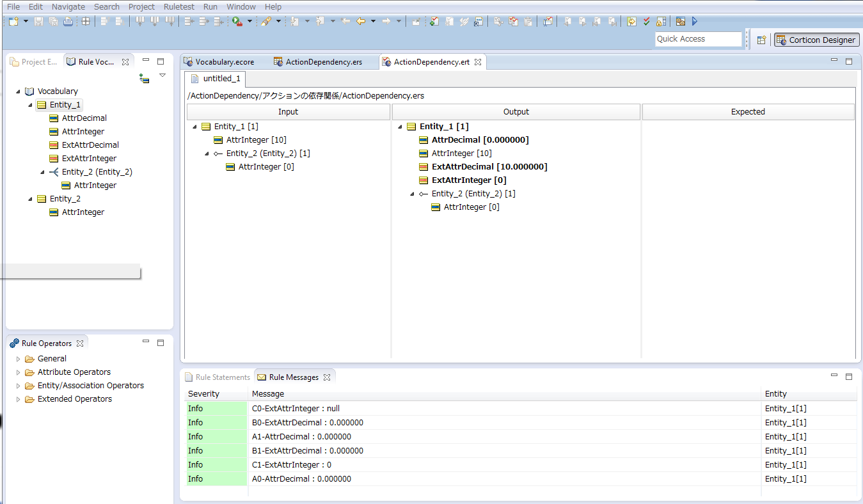The height and width of the screenshot is (504, 863).
Task: Select the A1-AttrDecimal message row
Action: point(520,436)
